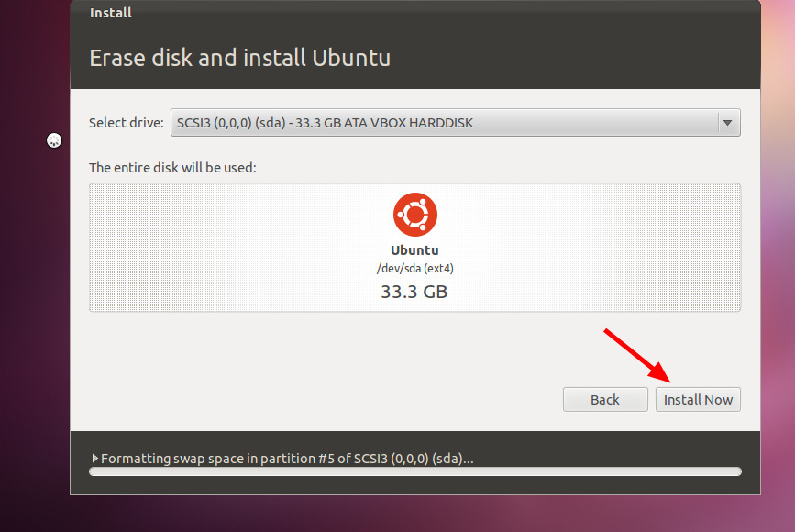Click the Ubuntu logo in the disk preview

click(x=414, y=216)
